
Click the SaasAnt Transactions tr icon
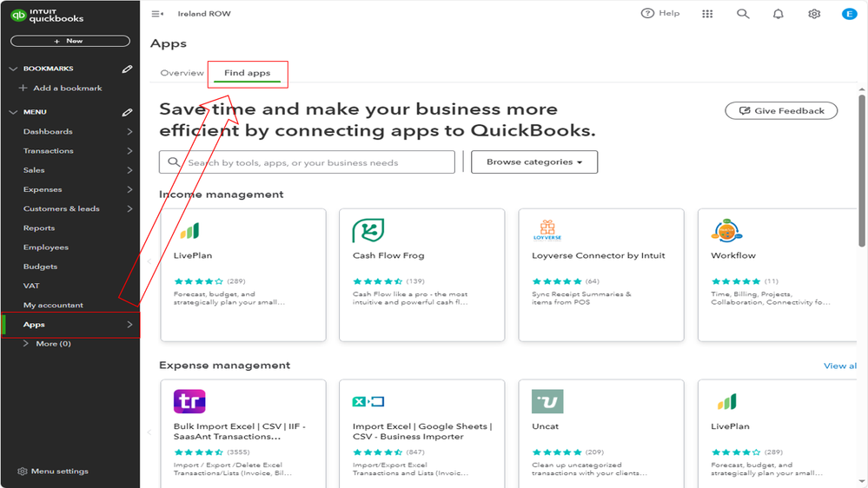click(x=189, y=401)
